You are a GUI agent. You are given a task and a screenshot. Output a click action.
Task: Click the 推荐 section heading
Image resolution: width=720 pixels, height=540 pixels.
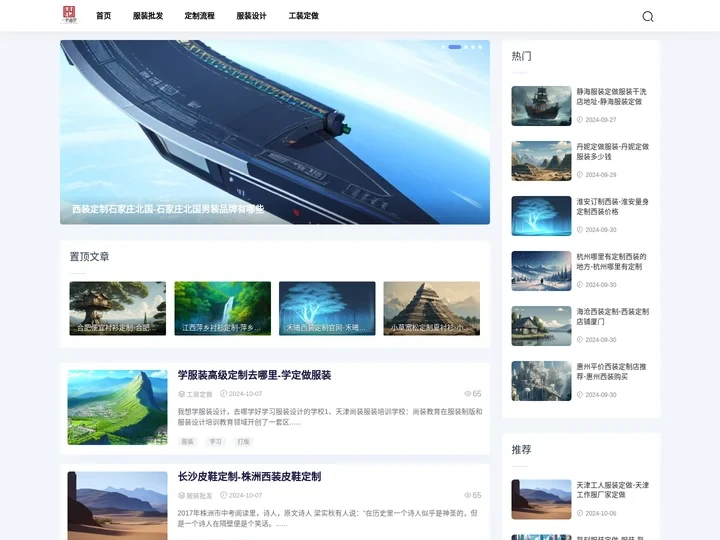coord(522,450)
